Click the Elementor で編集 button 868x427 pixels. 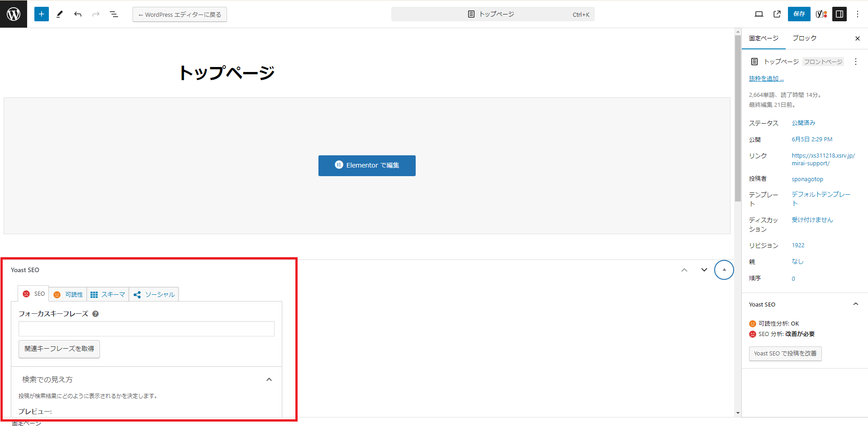click(367, 166)
